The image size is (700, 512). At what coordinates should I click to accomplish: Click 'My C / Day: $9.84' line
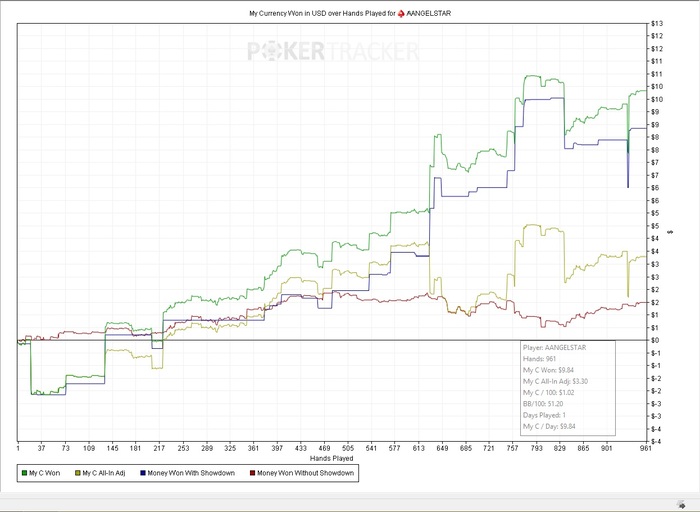[x=549, y=426]
